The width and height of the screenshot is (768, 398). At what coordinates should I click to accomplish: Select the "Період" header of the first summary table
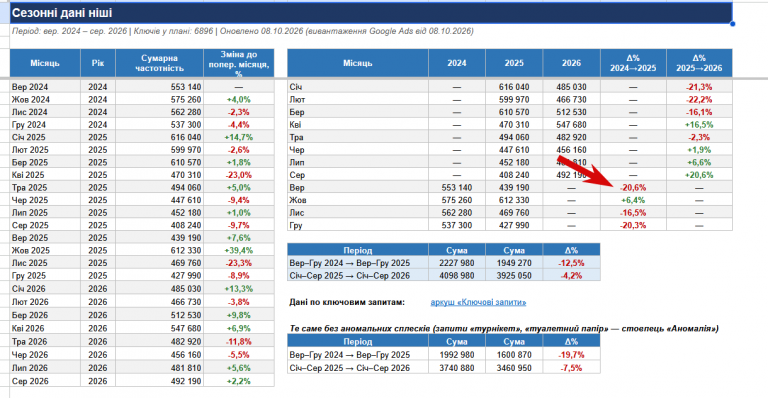click(358, 250)
